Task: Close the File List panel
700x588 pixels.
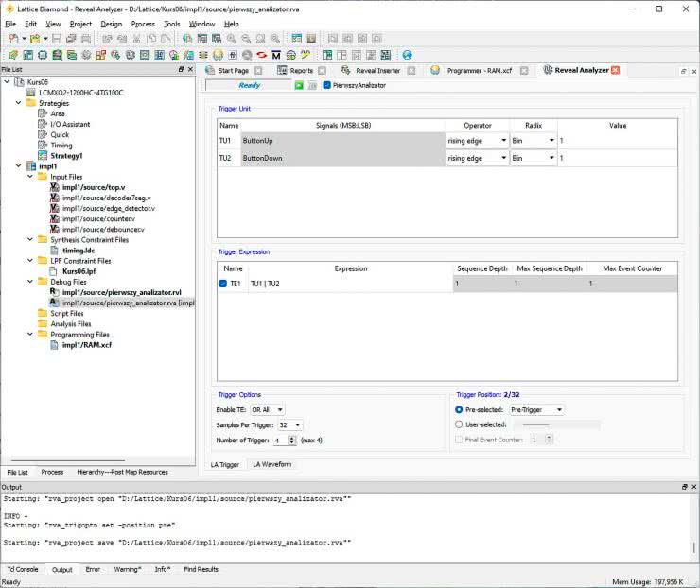Action: (191, 70)
